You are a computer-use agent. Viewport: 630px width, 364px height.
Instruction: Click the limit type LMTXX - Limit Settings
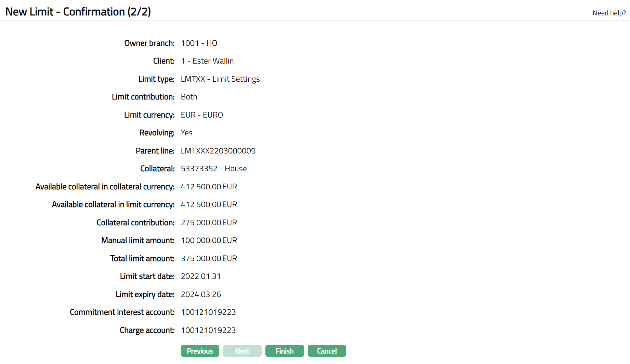[220, 79]
